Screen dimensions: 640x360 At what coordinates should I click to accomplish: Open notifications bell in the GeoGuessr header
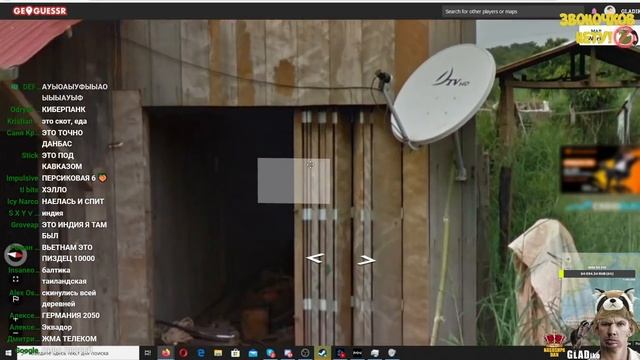[x=594, y=11]
